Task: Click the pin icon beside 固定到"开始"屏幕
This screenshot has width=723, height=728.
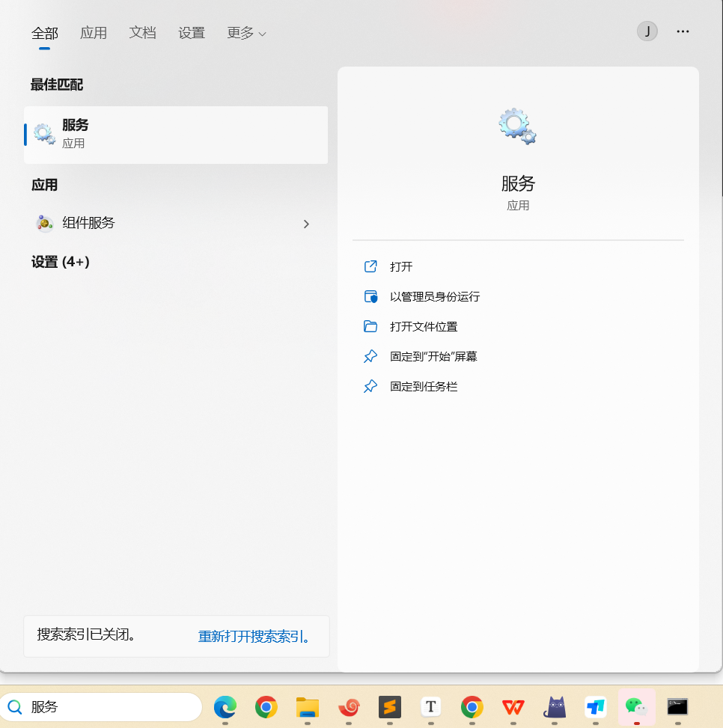Action: 370,356
